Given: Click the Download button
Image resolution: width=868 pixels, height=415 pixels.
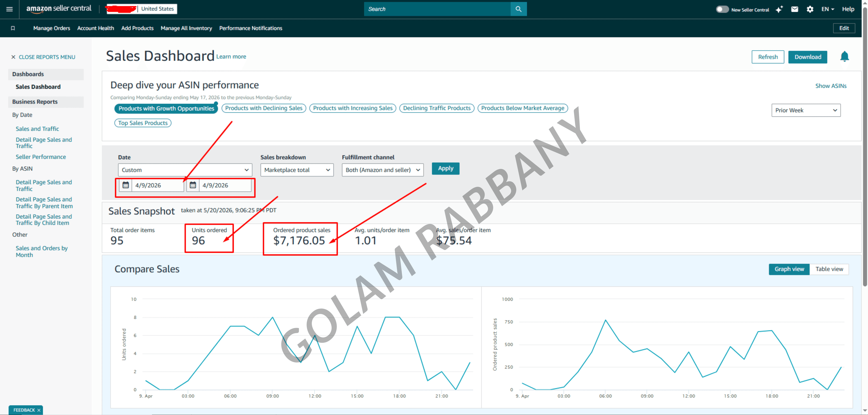Looking at the screenshot, I should point(808,57).
